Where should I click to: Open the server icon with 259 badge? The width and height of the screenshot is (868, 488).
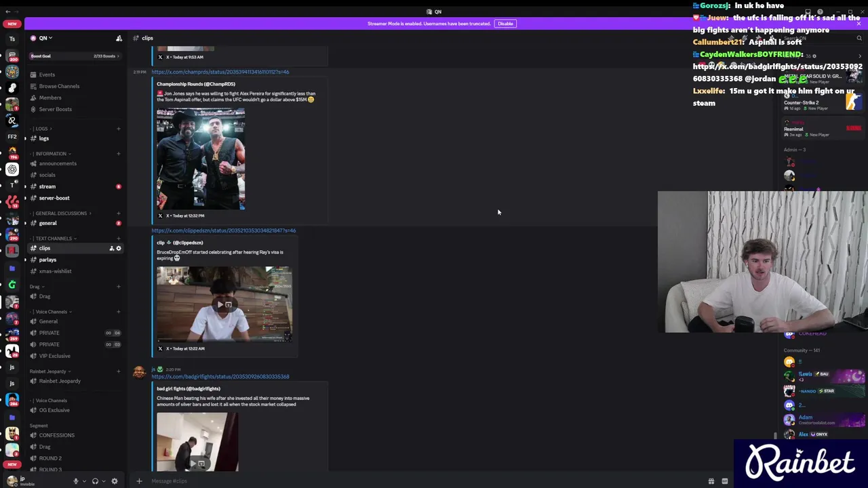tap(12, 333)
